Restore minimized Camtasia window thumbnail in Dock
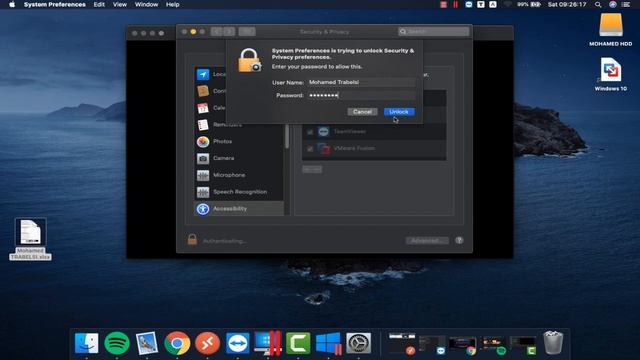The height and width of the screenshot is (360, 640). pyautogui.click(x=523, y=345)
